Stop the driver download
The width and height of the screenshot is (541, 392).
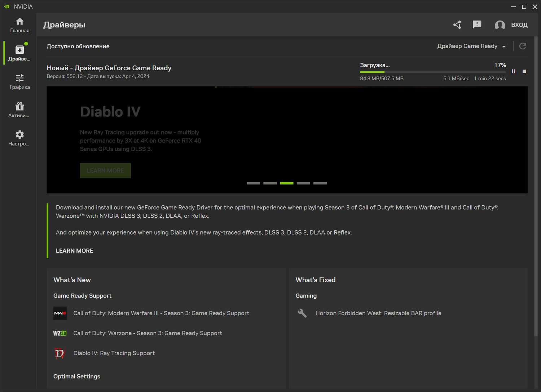(524, 71)
